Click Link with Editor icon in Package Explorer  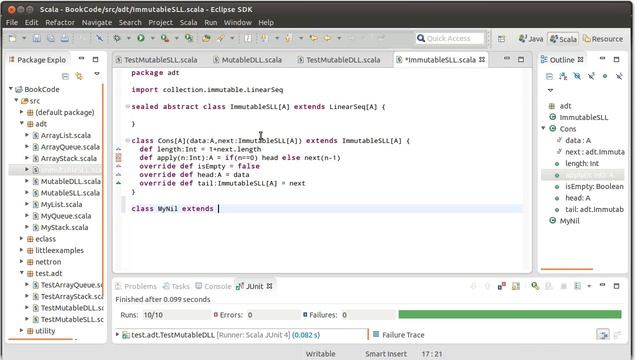79,76
